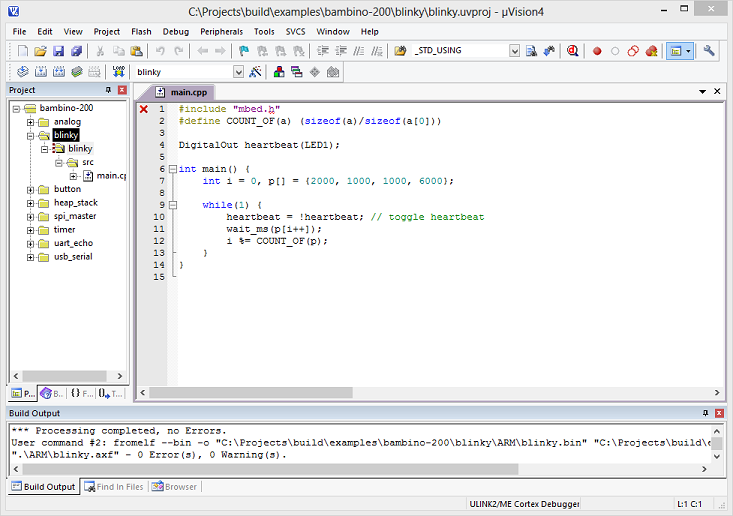Start or stop the debug session
The height and width of the screenshot is (516, 733).
coord(573,50)
